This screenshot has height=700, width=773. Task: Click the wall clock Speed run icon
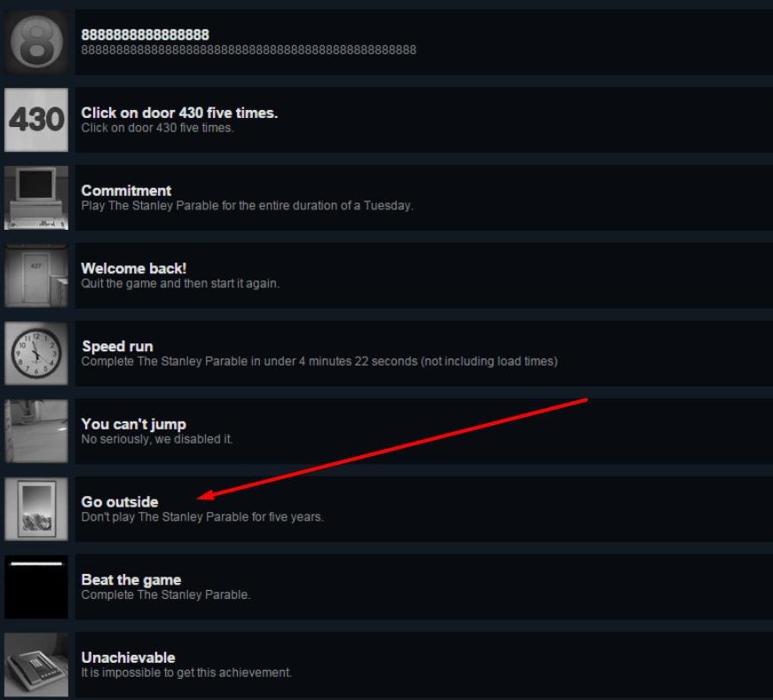pos(36,353)
